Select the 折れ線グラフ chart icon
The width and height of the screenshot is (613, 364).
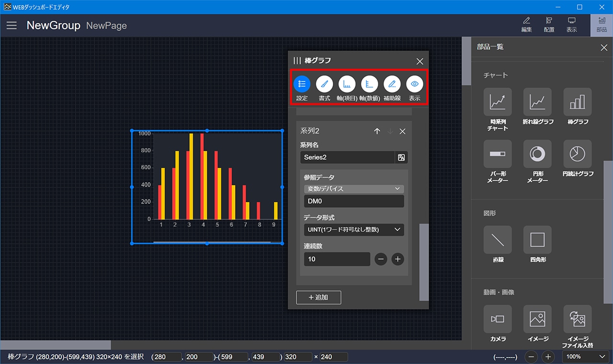(537, 102)
